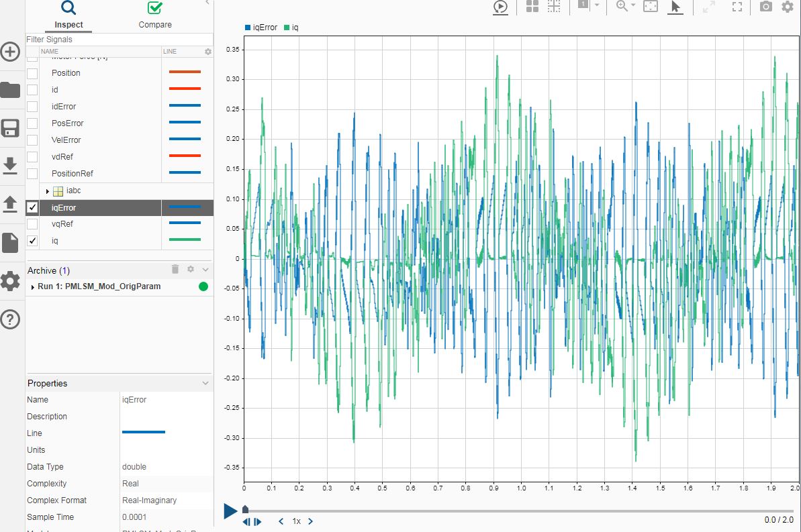Open the Inspect tab
Screen dimensions: 801x532
(x=68, y=15)
